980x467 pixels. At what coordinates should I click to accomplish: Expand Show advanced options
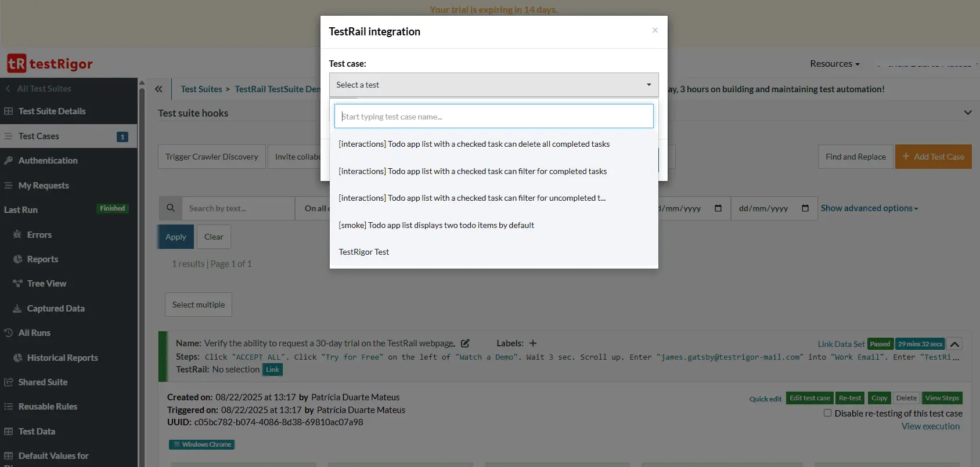click(x=869, y=208)
